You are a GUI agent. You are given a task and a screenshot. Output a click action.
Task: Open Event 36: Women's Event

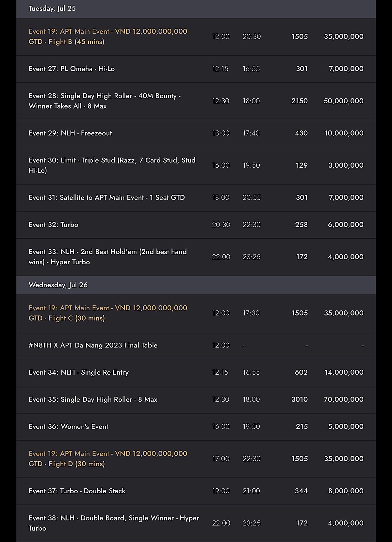[x=196, y=427]
